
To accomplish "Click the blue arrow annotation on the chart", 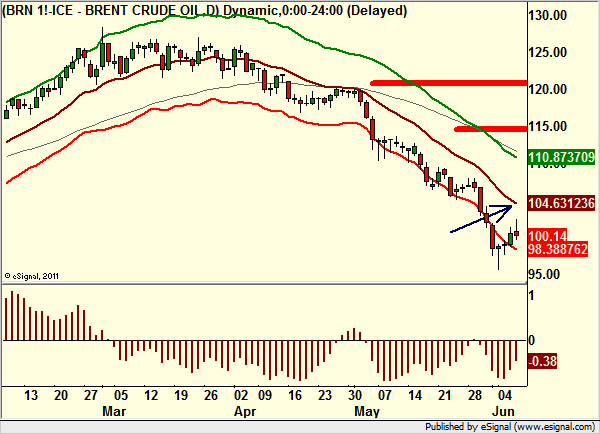I will coord(481,219).
